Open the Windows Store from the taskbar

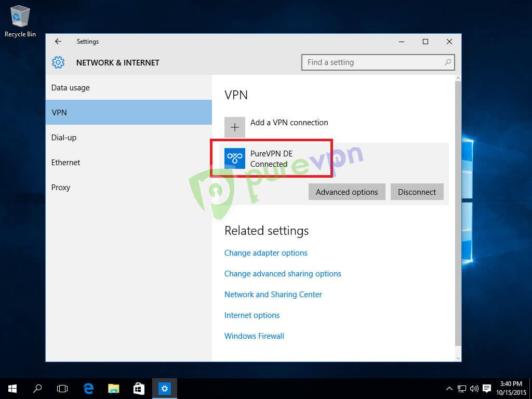click(139, 388)
